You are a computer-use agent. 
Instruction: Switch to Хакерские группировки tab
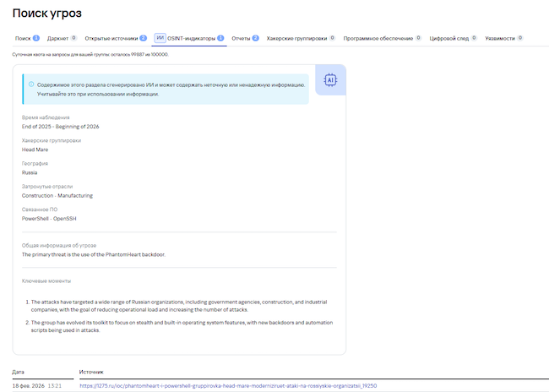301,38
